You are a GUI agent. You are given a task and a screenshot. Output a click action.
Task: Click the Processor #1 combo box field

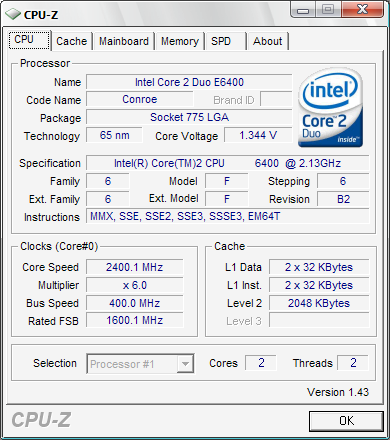(x=140, y=364)
